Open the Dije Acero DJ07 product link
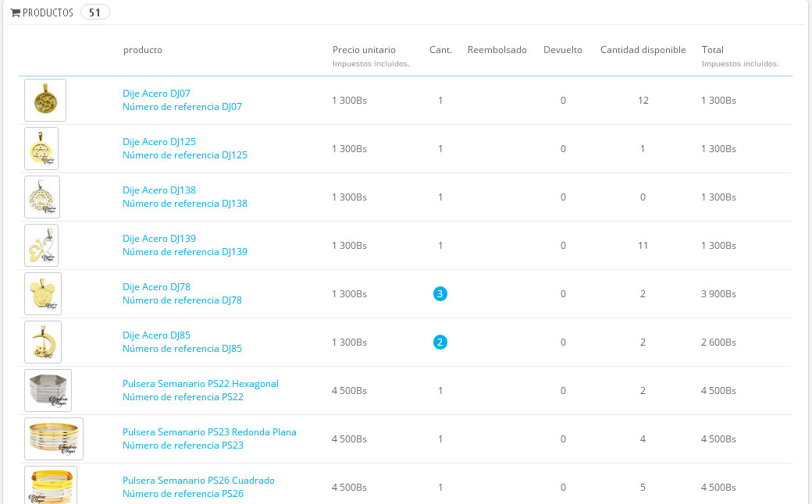Image resolution: width=812 pixels, height=504 pixels. 156,93
